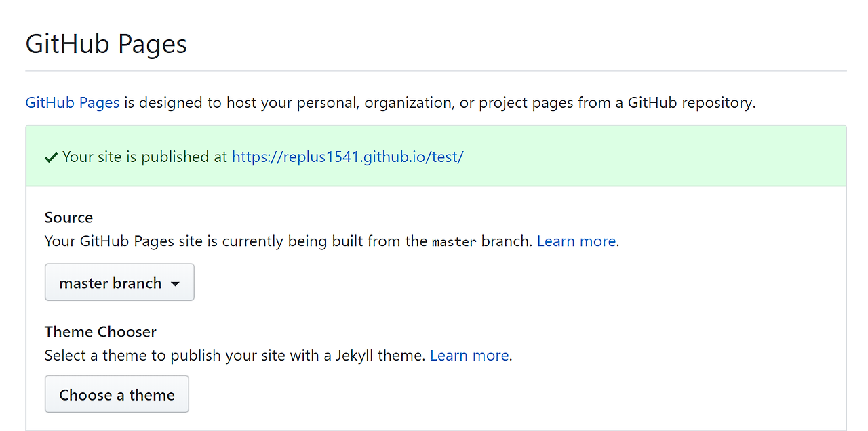Viewport: 868px width, 431px height.
Task: Click empty area of green published banner
Action: (651, 157)
